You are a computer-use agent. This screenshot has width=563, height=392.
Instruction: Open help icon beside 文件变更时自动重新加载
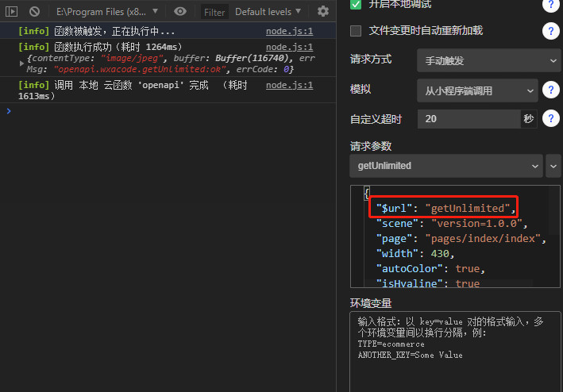551,31
